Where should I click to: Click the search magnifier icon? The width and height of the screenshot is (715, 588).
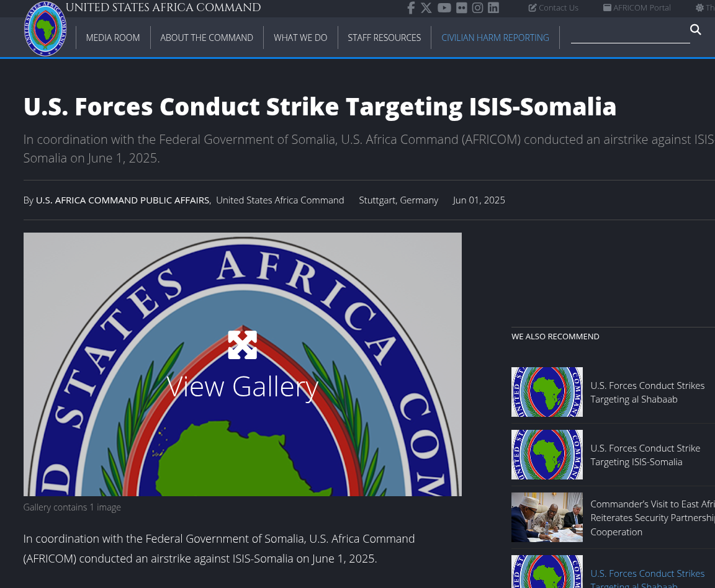695,30
